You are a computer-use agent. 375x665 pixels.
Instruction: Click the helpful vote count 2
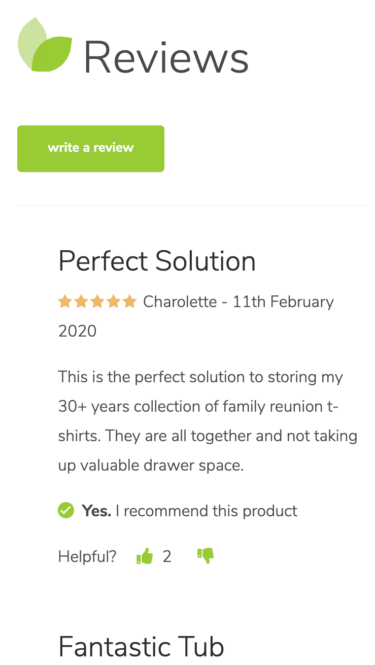pyautogui.click(x=167, y=556)
